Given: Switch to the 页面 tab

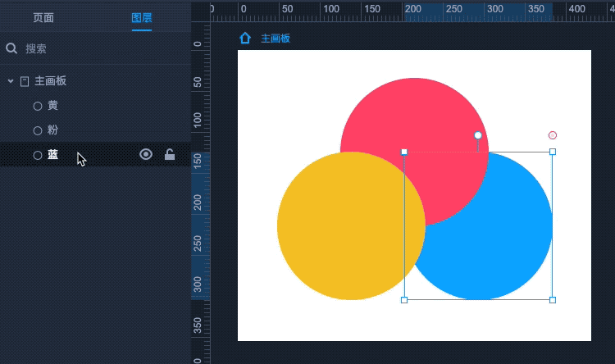Looking at the screenshot, I should [x=43, y=17].
